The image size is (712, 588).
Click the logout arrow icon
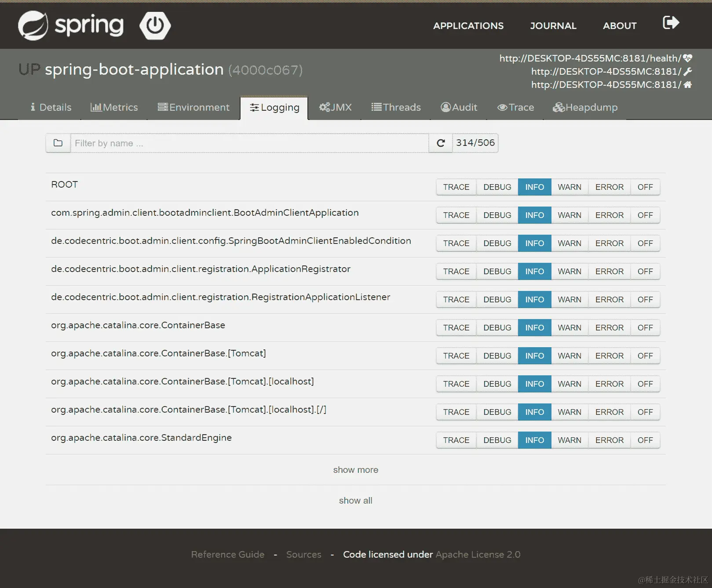pyautogui.click(x=671, y=22)
